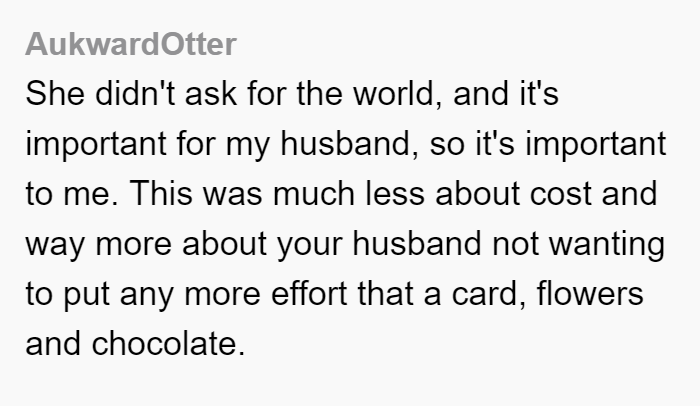Click 'husband,' in the second comment line
Image resolution: width=700 pixels, height=406 pixels.
pos(350,144)
